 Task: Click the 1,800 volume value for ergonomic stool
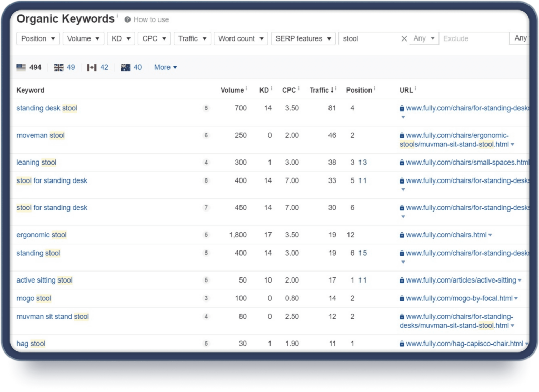coord(238,235)
